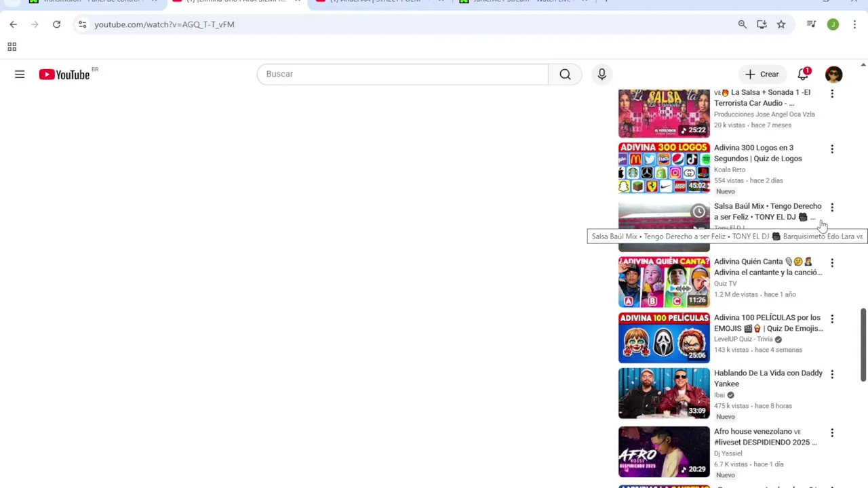This screenshot has width=868, height=488.
Task: Open options for Hablando De La Vida video
Action: coord(832,374)
